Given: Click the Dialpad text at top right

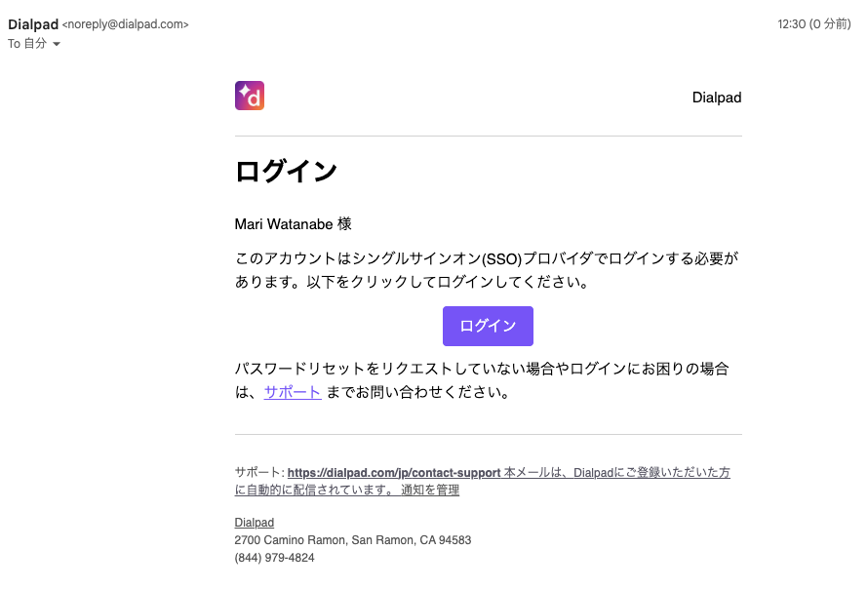Looking at the screenshot, I should 716,98.
